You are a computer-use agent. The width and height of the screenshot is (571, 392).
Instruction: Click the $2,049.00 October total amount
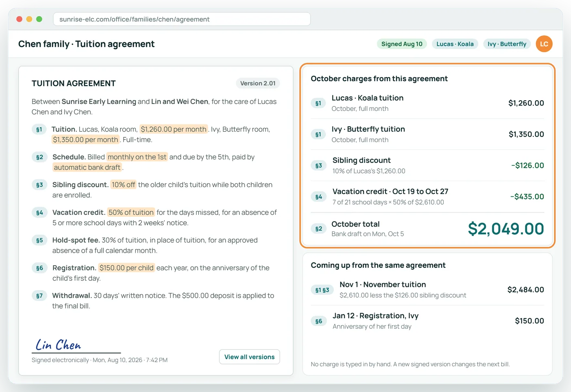[x=506, y=229]
